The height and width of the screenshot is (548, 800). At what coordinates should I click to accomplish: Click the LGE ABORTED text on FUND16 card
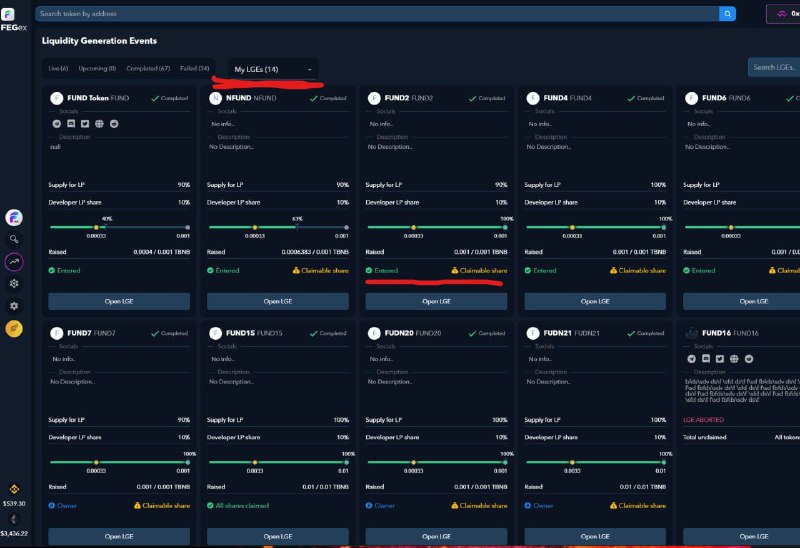coord(704,420)
